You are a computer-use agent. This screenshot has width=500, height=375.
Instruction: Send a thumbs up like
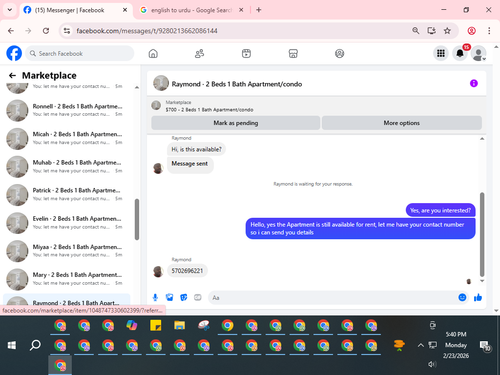point(478,297)
